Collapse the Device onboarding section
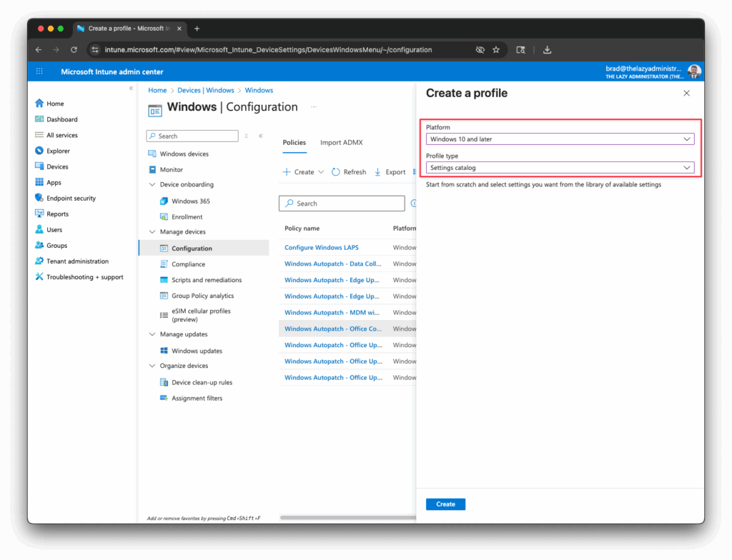The width and height of the screenshot is (732, 560). [152, 184]
